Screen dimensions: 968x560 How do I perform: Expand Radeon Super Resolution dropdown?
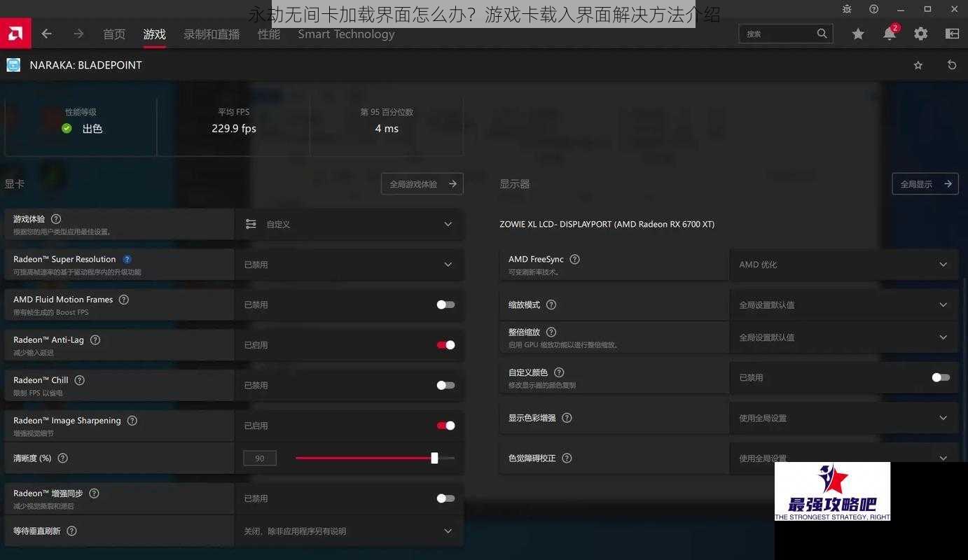click(349, 265)
